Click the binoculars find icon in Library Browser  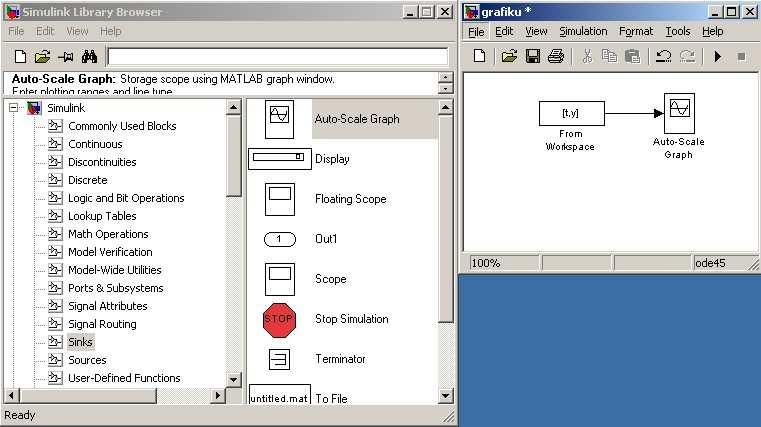[89, 57]
